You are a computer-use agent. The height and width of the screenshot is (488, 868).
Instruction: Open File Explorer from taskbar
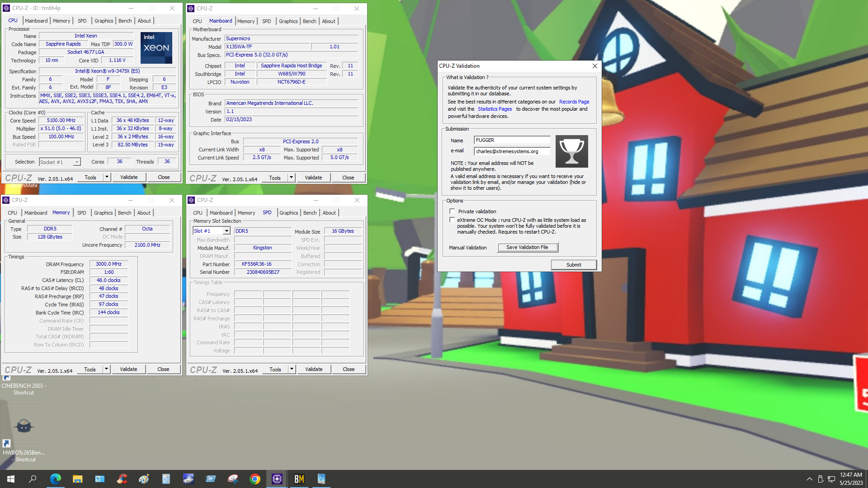(78, 479)
